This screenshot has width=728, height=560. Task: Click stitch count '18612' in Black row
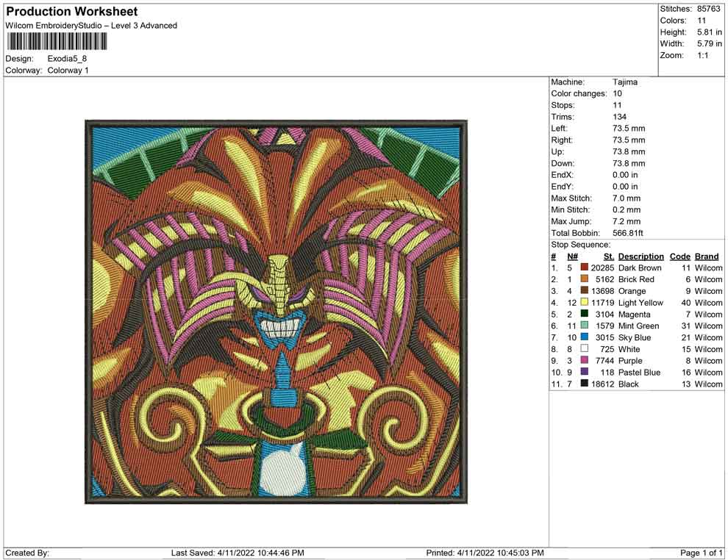(x=602, y=384)
